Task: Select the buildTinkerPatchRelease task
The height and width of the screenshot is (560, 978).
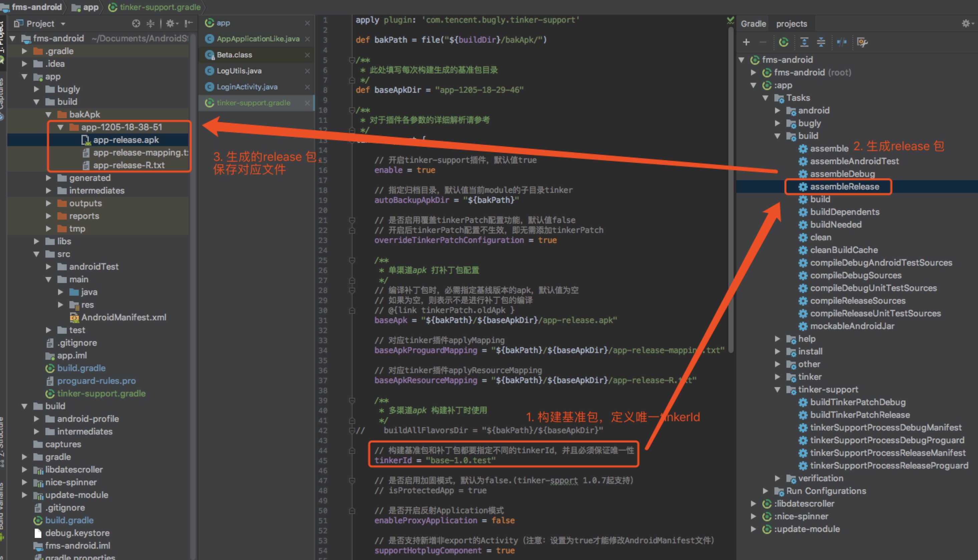Action: click(860, 414)
